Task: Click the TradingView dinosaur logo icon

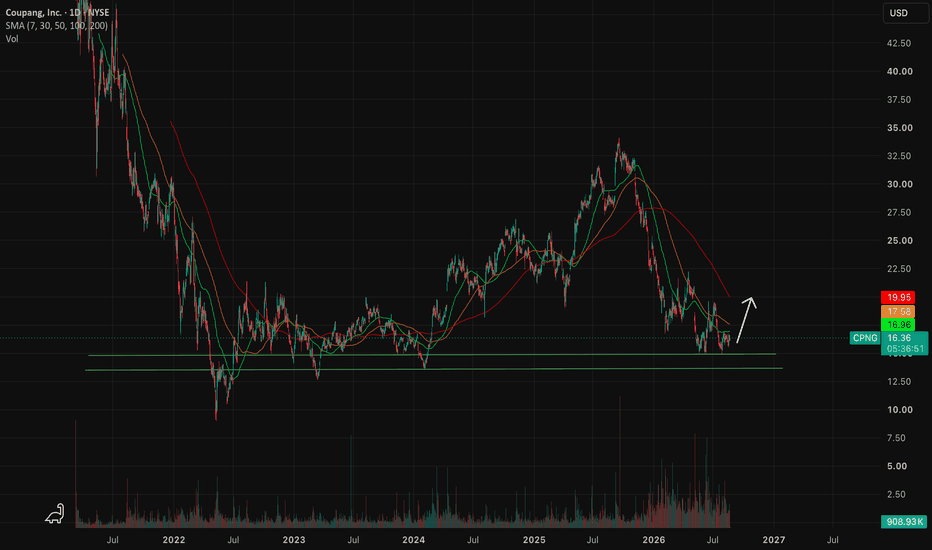Action: click(x=55, y=514)
